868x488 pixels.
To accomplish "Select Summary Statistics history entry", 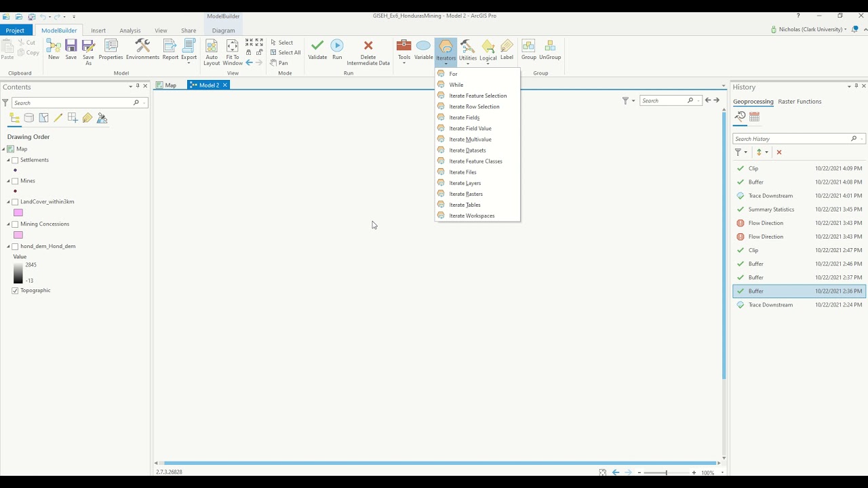I will coord(800,209).
